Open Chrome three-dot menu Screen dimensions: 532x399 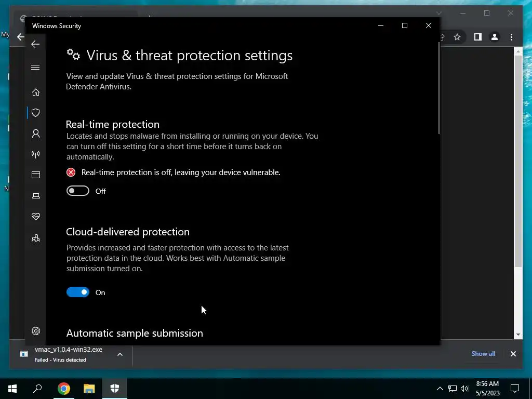511,37
